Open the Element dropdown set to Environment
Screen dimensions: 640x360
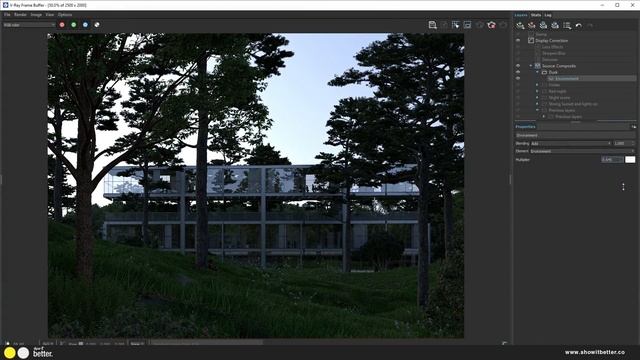[x=582, y=151]
